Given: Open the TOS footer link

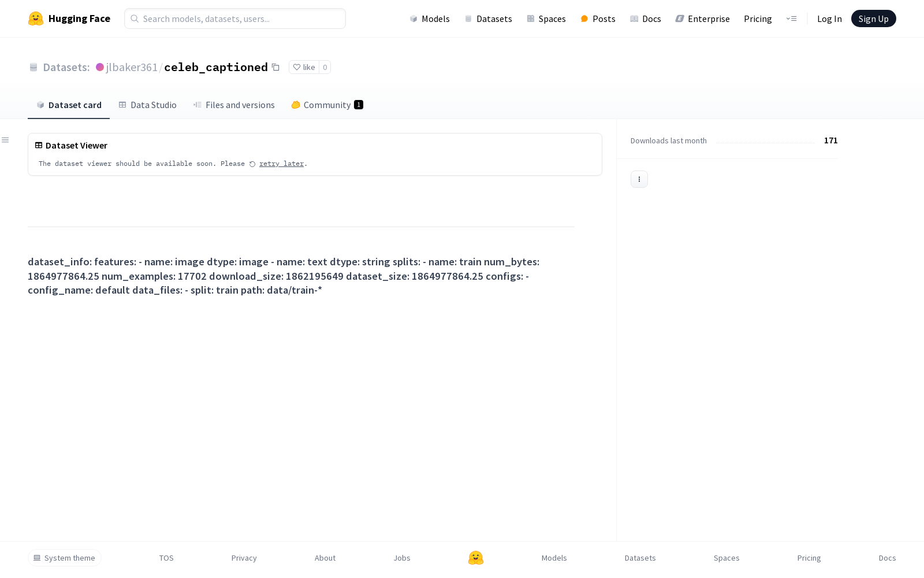Looking at the screenshot, I should tap(166, 558).
